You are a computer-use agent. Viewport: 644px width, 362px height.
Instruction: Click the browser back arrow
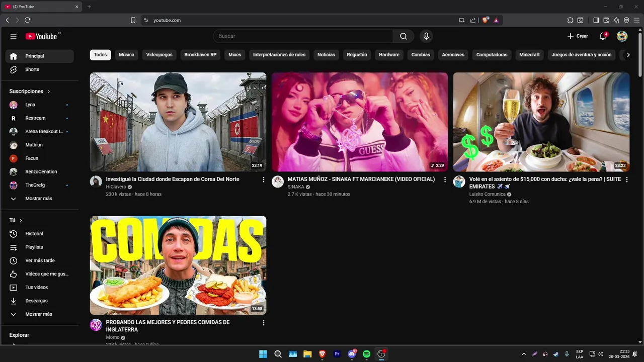point(7,20)
